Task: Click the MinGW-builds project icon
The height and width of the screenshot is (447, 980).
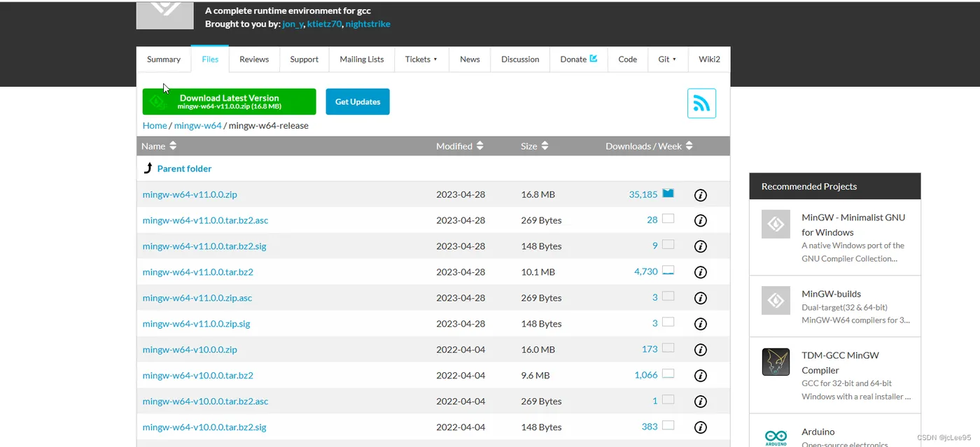Action: [x=776, y=300]
